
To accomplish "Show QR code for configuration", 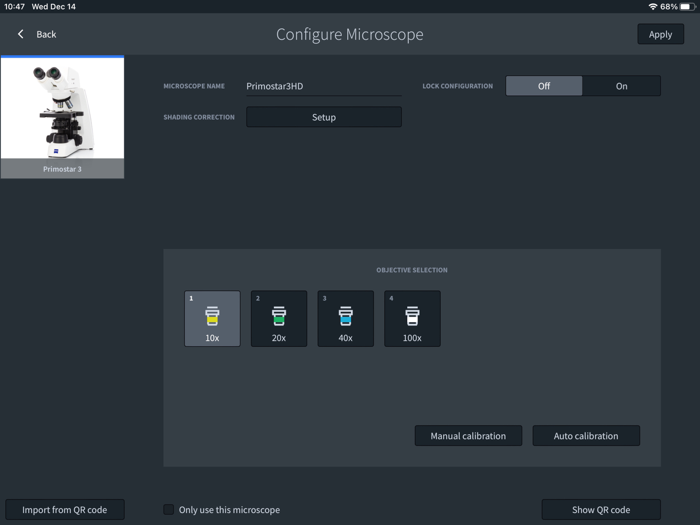I will tap(601, 509).
